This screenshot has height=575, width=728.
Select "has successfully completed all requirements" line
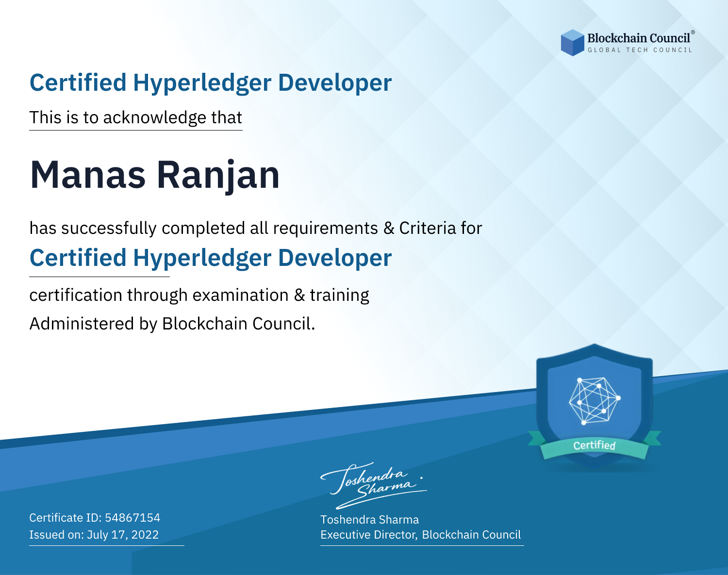256,228
